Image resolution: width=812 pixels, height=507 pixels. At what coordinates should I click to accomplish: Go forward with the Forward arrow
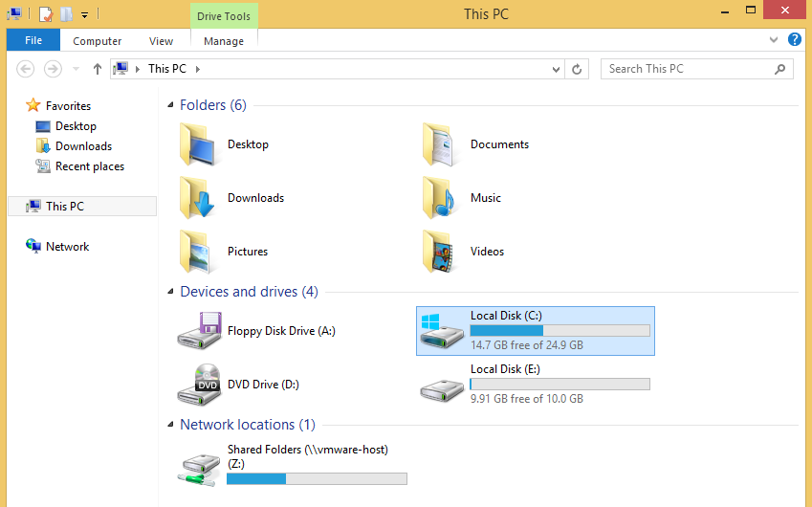[53, 68]
